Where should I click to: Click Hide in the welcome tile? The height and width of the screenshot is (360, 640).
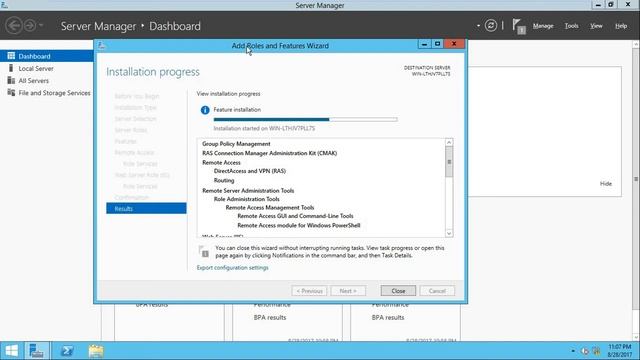click(606, 184)
